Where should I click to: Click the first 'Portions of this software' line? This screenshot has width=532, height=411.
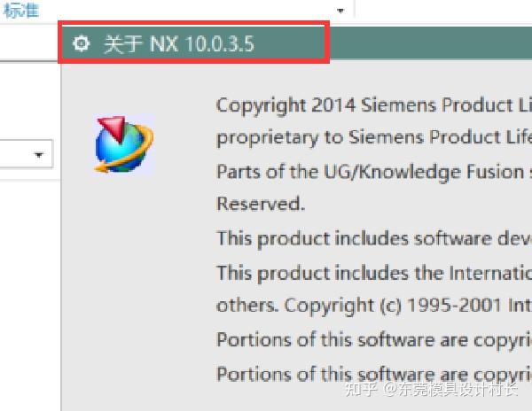click(x=372, y=338)
